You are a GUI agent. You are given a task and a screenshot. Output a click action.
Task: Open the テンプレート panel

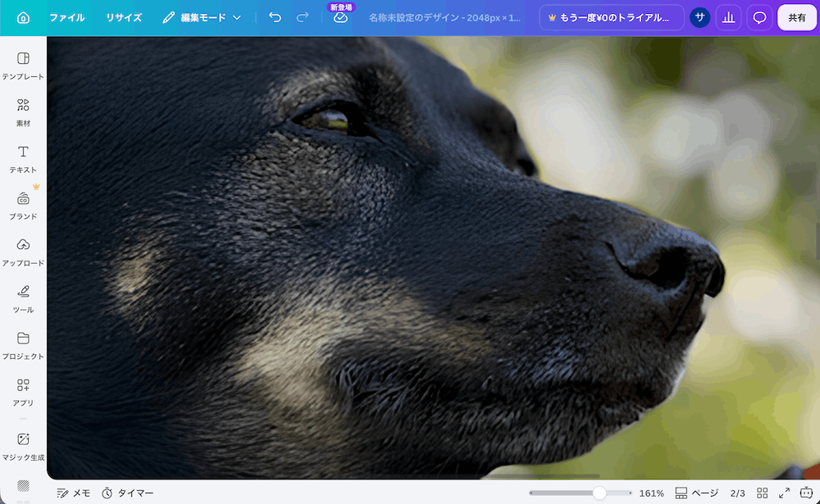click(x=23, y=66)
